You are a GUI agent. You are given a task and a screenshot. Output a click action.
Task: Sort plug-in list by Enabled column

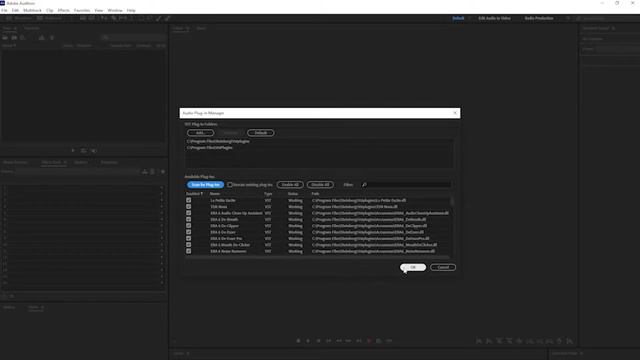[x=194, y=194]
